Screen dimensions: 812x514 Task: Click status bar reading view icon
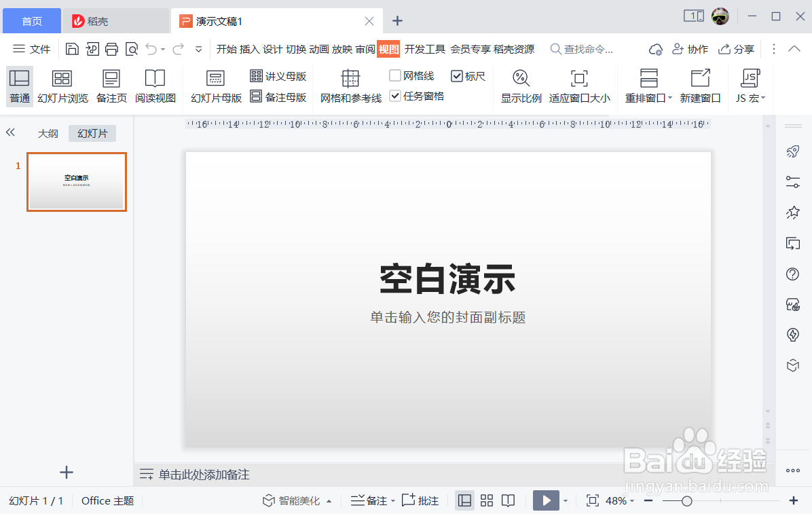click(509, 500)
